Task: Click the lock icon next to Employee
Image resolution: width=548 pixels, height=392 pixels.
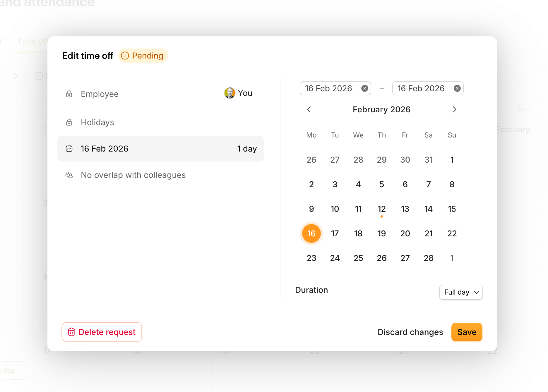Action: coord(69,94)
